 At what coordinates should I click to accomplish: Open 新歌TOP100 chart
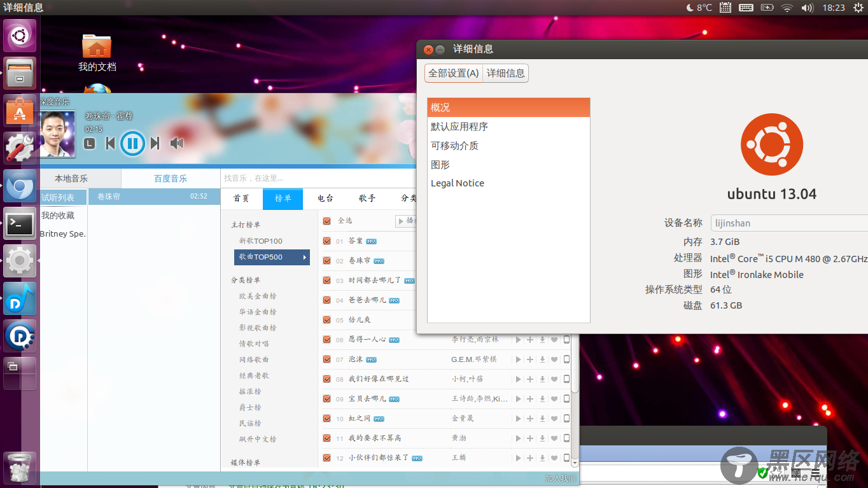261,241
